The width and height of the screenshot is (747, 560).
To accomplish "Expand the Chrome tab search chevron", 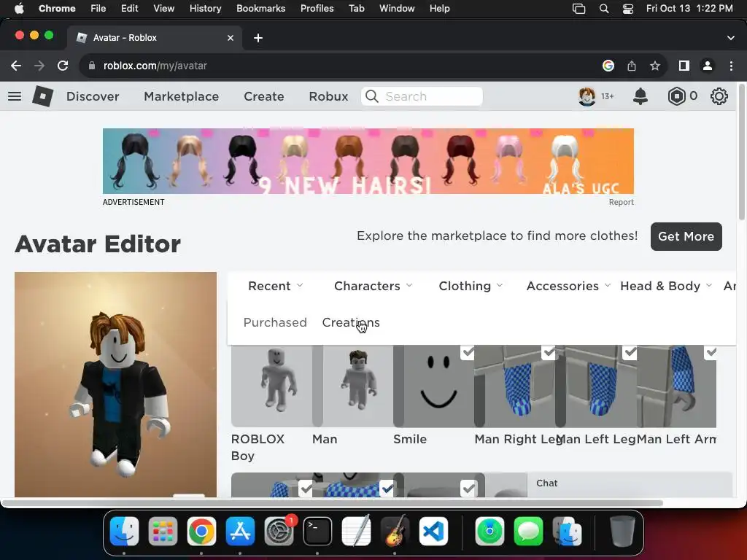I will [x=731, y=38].
